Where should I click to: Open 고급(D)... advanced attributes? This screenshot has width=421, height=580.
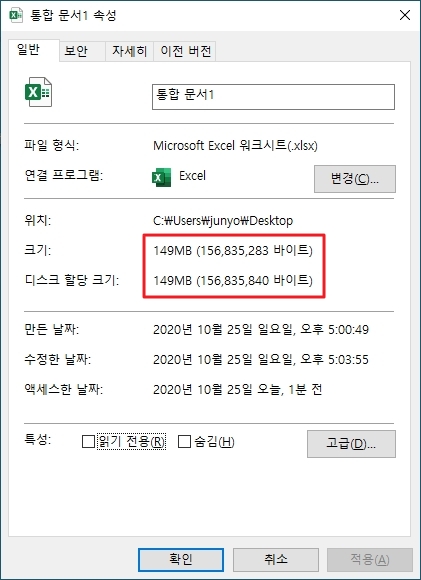pos(351,444)
